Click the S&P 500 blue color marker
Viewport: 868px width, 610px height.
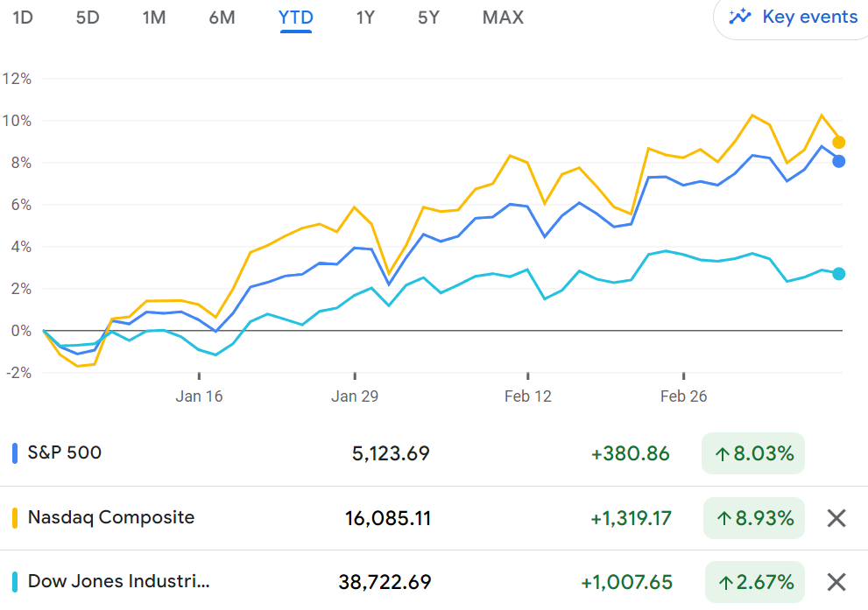[x=15, y=453]
